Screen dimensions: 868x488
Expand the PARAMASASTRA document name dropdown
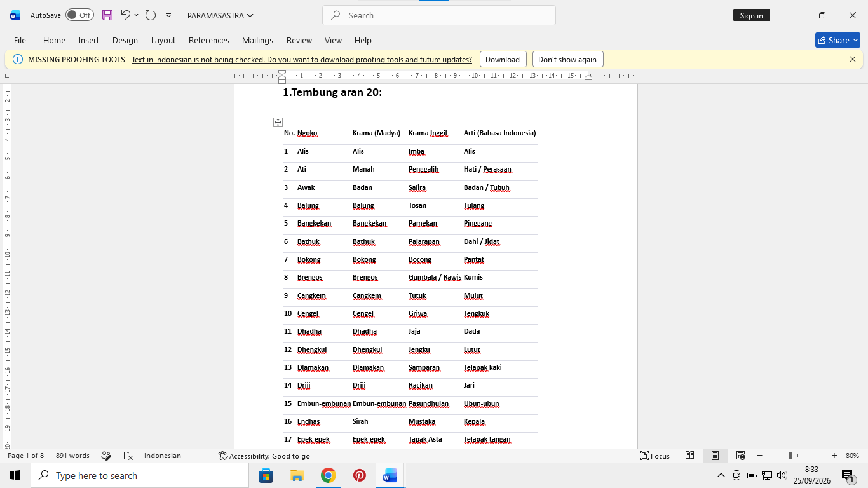[220, 15]
